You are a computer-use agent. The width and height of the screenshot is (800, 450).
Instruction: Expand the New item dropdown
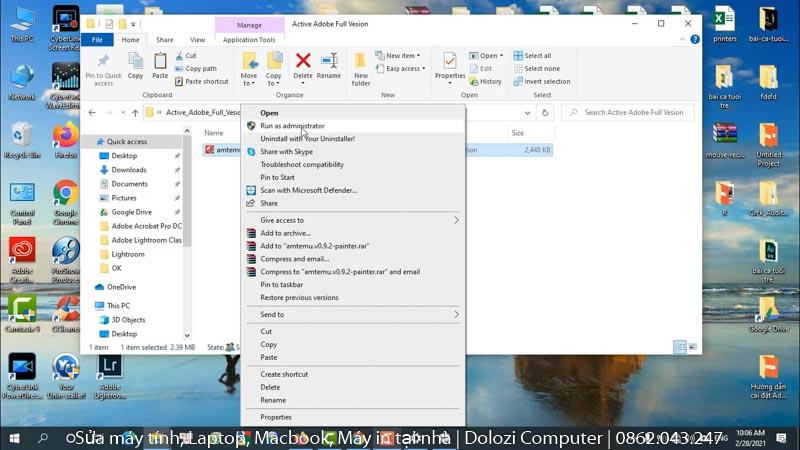coord(403,56)
